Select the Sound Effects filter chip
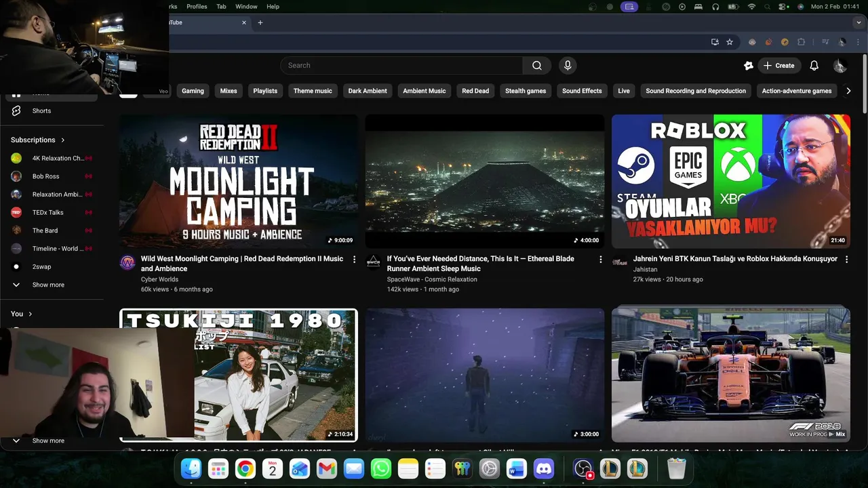 coord(582,91)
